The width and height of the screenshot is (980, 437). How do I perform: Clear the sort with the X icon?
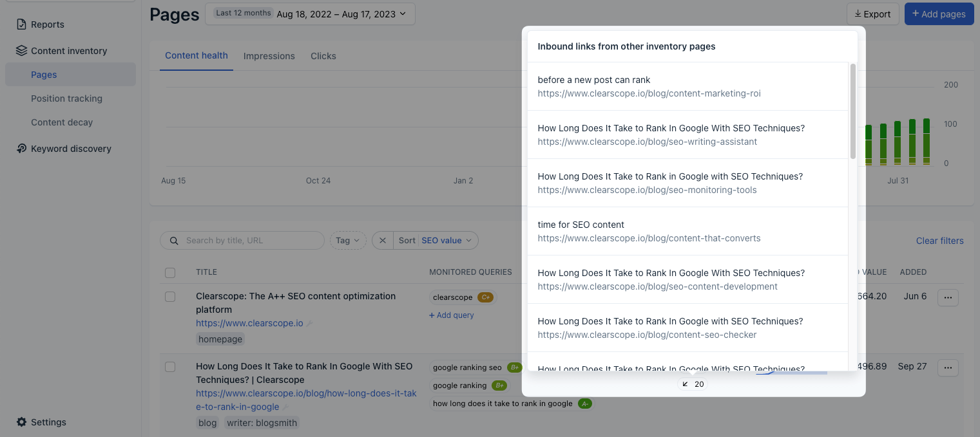383,241
